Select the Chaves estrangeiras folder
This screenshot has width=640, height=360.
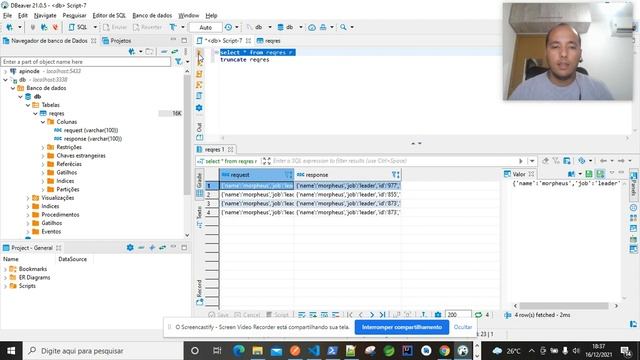81,156
